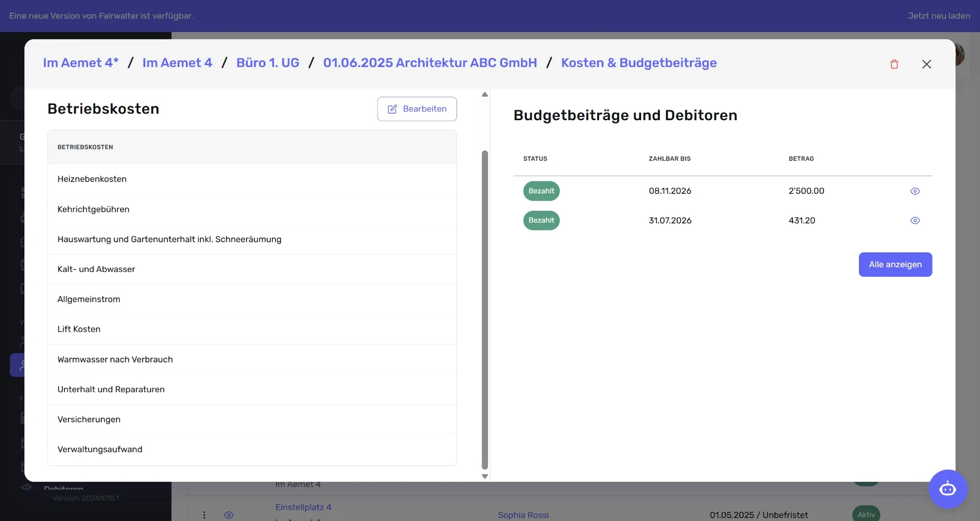Image resolution: width=980 pixels, height=521 pixels.
Task: Click the STATUS column header
Action: point(535,159)
